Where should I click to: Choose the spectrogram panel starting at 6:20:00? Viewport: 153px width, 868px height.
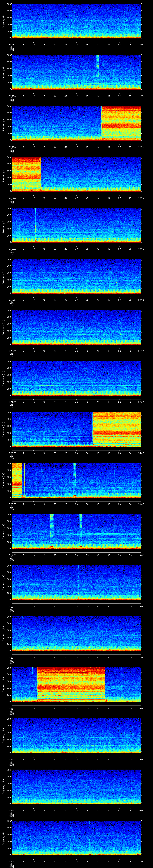pos(77,327)
